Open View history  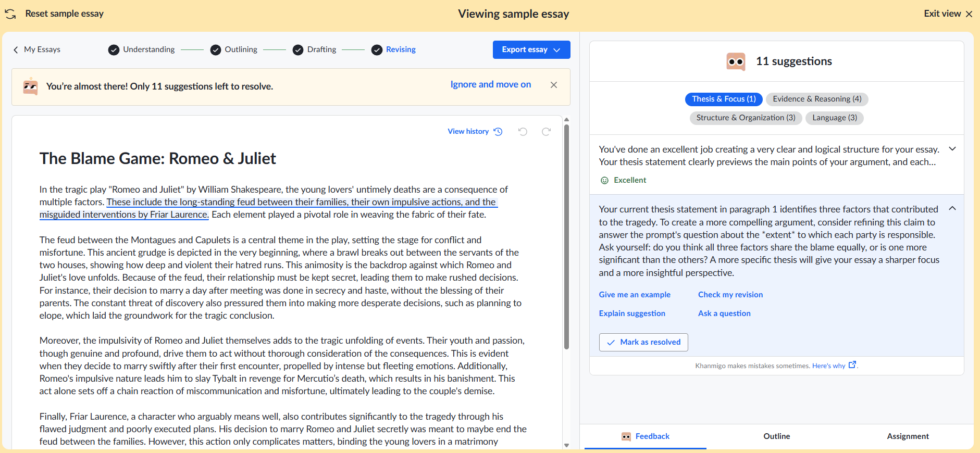(475, 131)
